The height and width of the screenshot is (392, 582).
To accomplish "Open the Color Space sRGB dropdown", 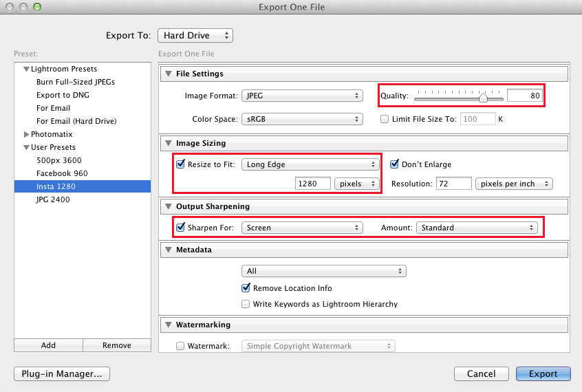I will pyautogui.click(x=302, y=119).
